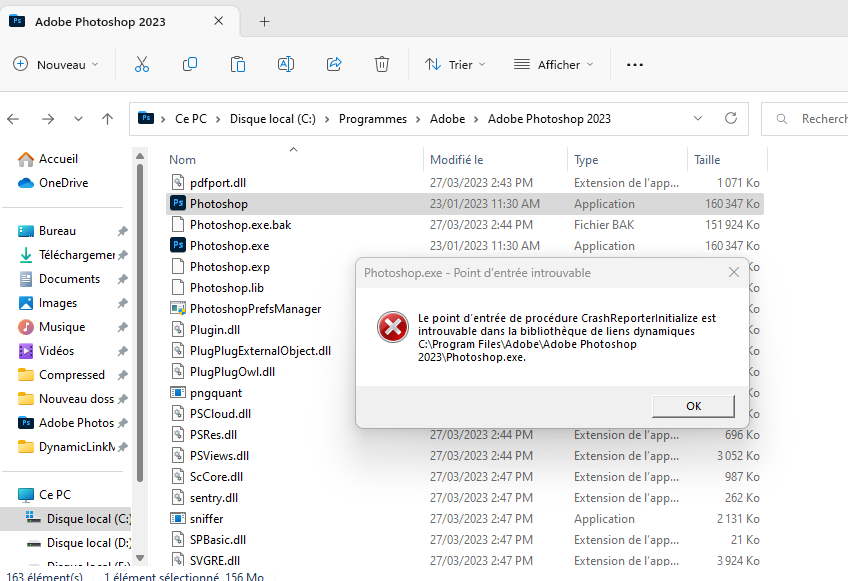848x581 pixels.
Task: Go back with the left arrow
Action: (13, 119)
